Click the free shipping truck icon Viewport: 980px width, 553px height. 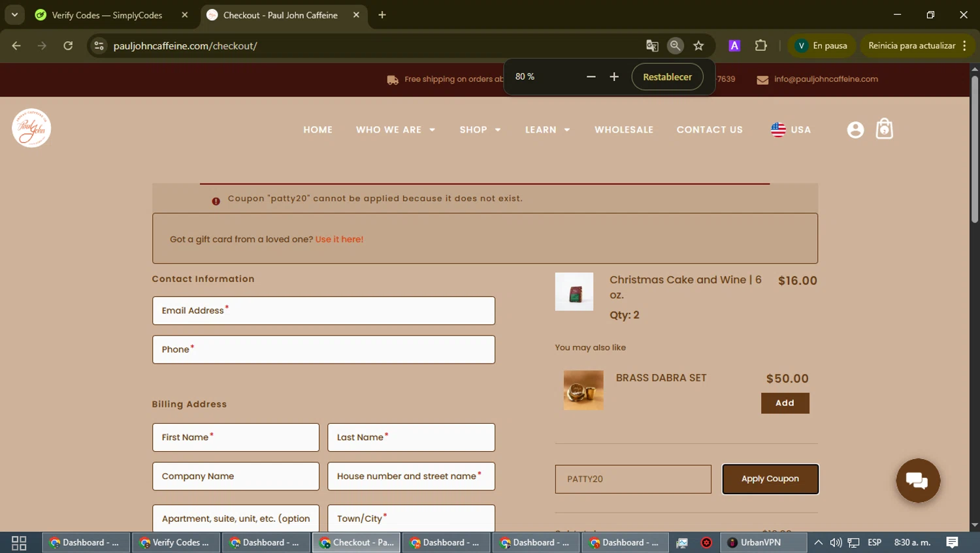(393, 80)
